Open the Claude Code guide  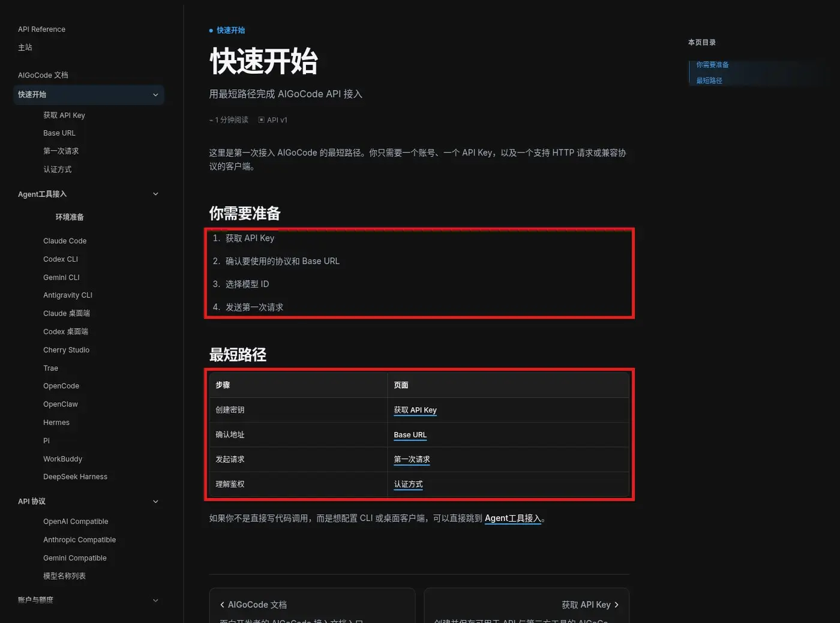65,241
